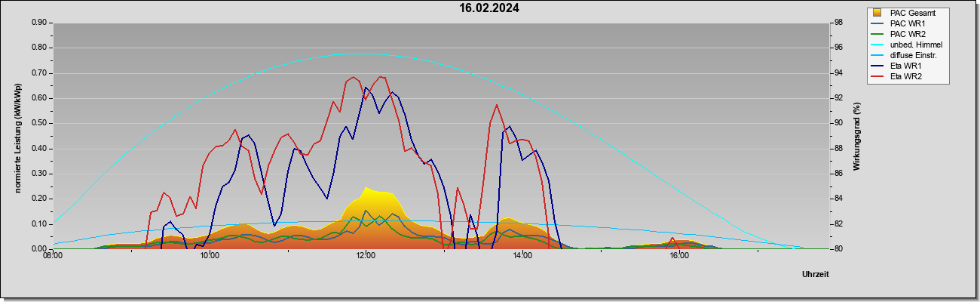Click the Wirkungsgrad (%) axis title
980x302 pixels.
pyautogui.click(x=857, y=136)
